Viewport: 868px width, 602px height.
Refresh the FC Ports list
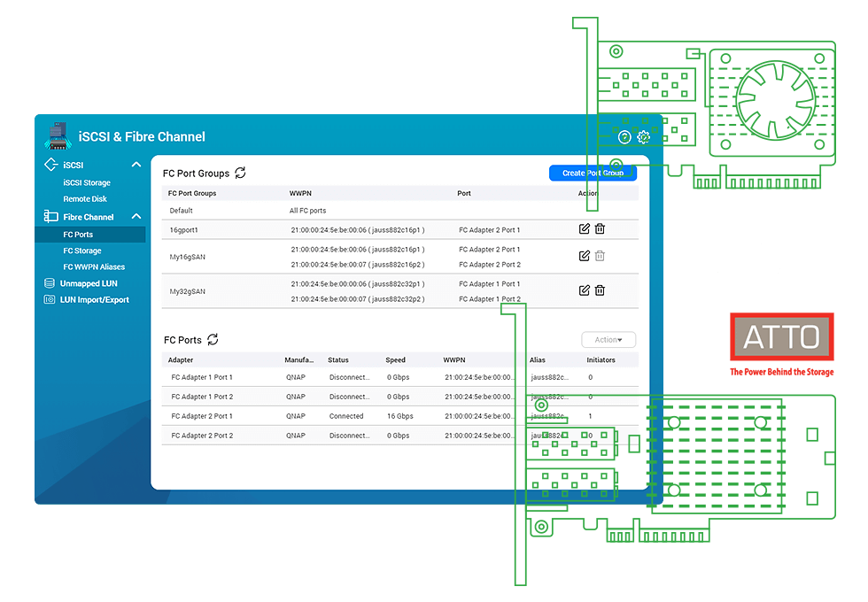pos(213,340)
